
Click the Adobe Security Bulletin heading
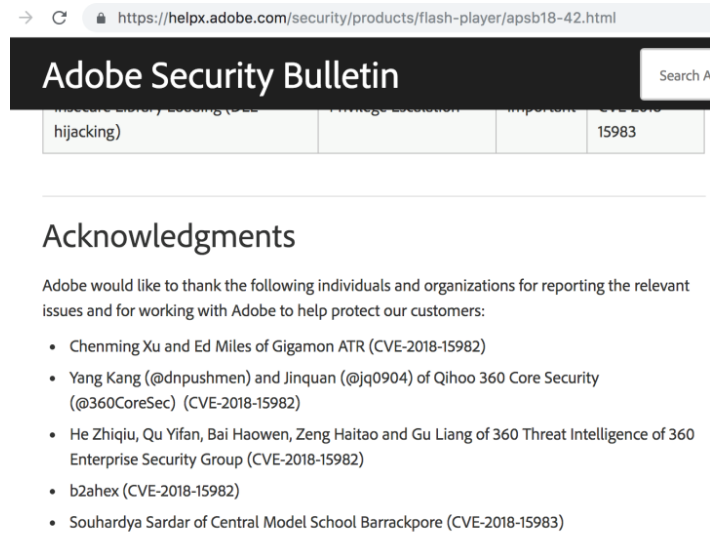click(x=221, y=75)
